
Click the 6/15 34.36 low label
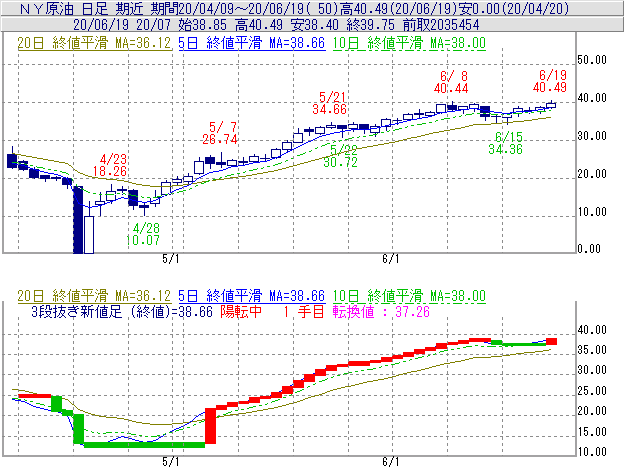click(505, 143)
